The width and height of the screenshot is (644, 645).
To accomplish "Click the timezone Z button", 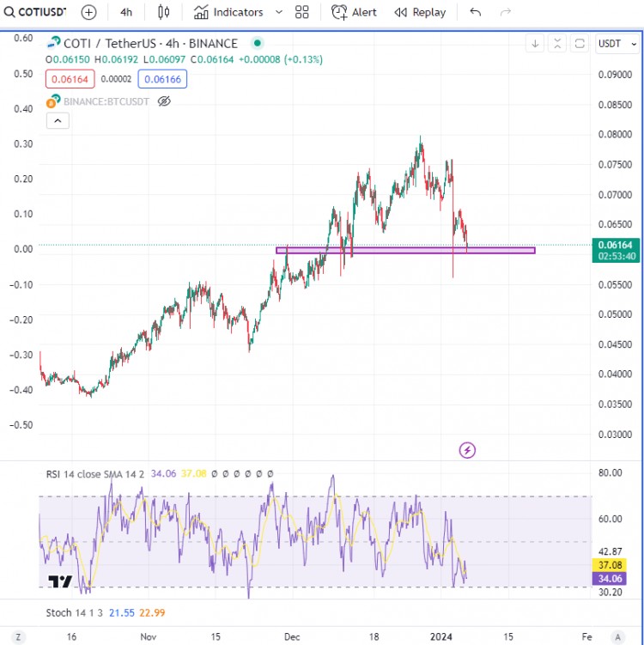I will tap(16, 636).
